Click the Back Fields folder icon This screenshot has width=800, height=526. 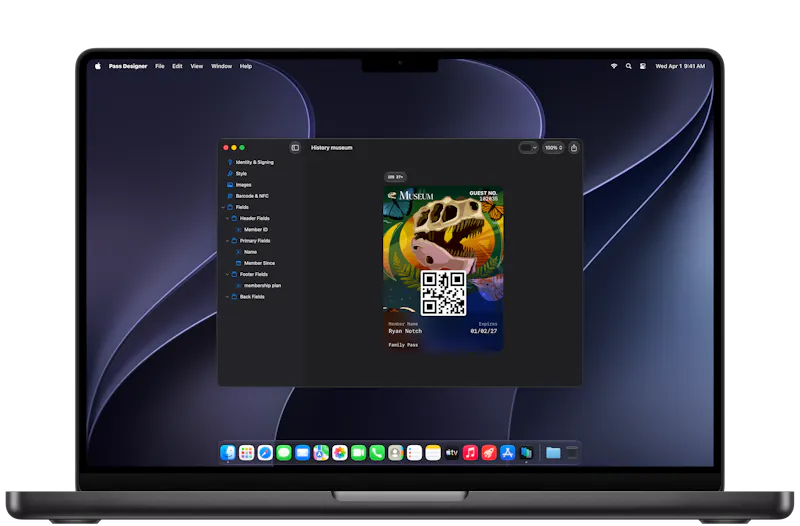234,297
